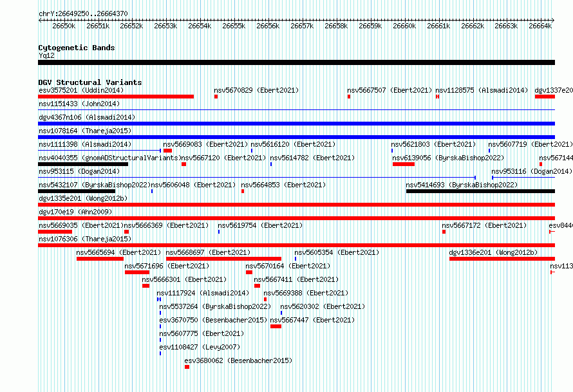Click the red bar under esv3575201
This screenshot has width=573, height=392.
point(116,97)
